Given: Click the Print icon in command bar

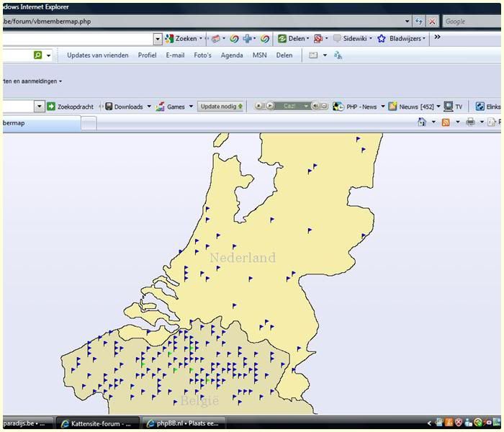Looking at the screenshot, I should coord(470,122).
